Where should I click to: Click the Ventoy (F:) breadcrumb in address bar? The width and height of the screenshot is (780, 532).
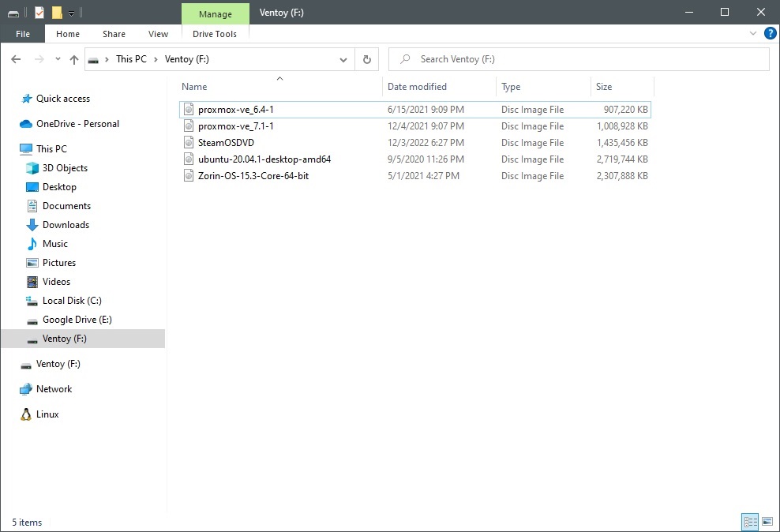click(x=187, y=59)
